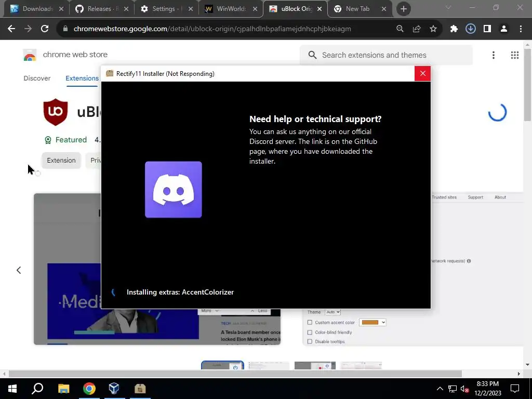Screen dimensions: 532x399
Task: Close the Rectify11 Installer window
Action: point(422,74)
